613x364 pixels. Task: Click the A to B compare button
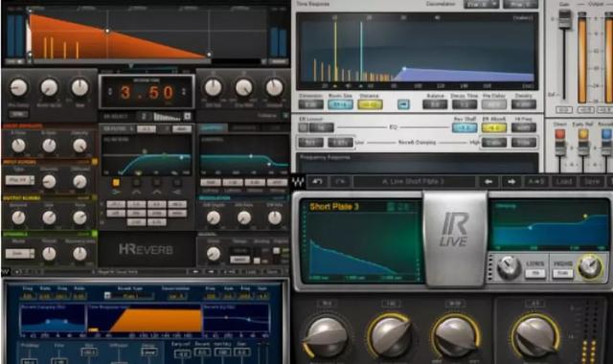click(x=536, y=181)
